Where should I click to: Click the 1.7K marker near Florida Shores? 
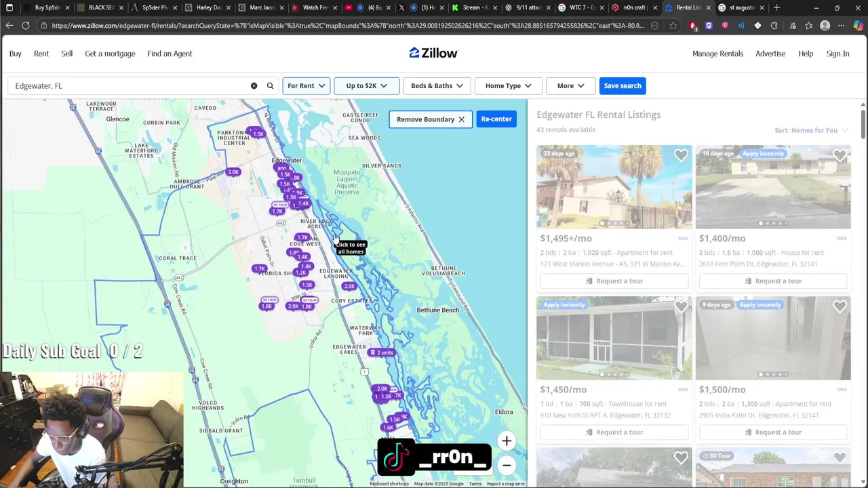tap(259, 269)
